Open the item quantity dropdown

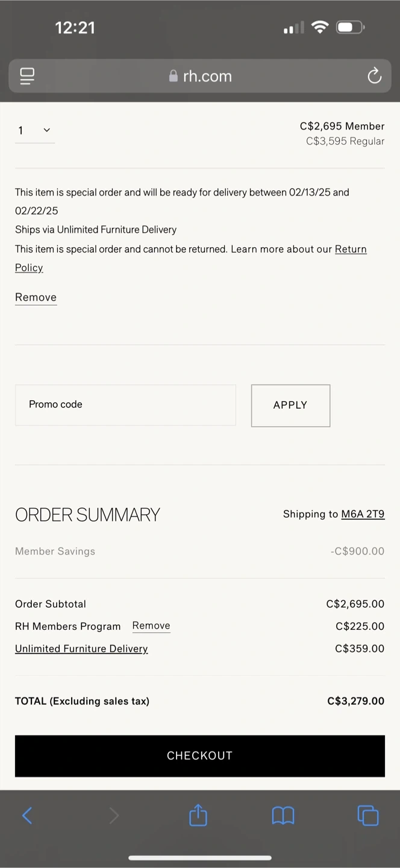(x=35, y=131)
